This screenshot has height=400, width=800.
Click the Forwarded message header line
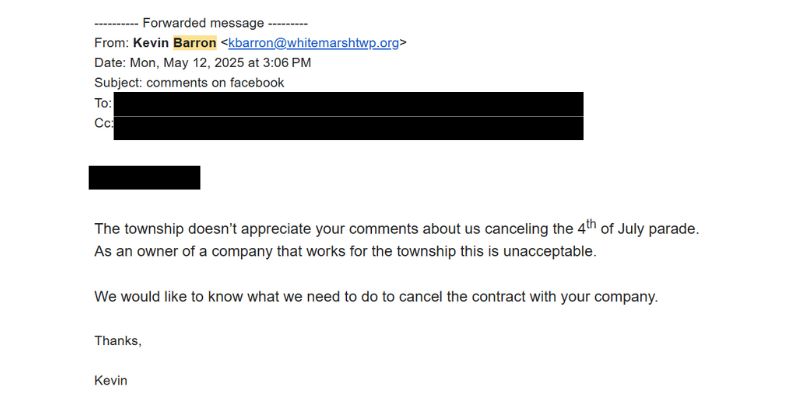click(201, 23)
